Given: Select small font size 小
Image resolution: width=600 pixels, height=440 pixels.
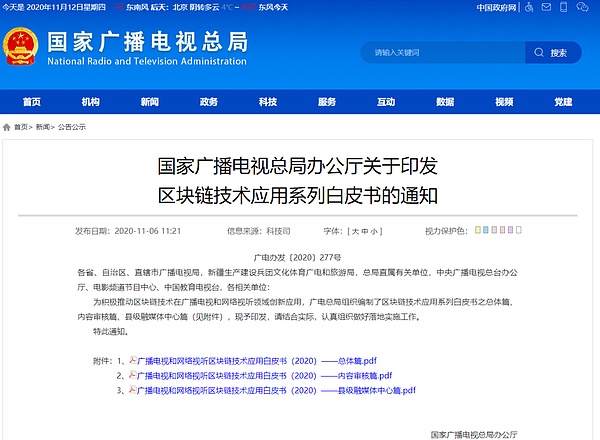Looking at the screenshot, I should pyautogui.click(x=375, y=230).
